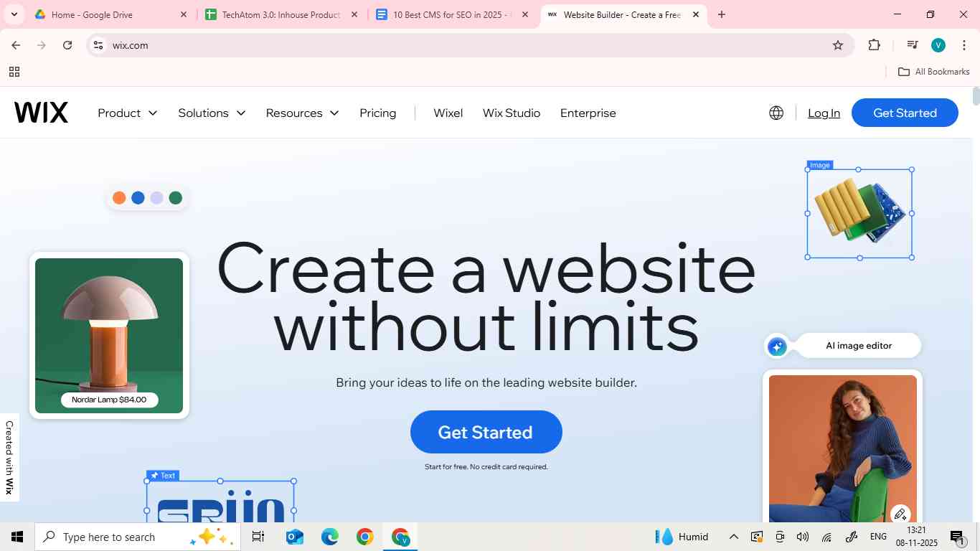
Task: Bookmark this page with the star icon
Action: 838,45
